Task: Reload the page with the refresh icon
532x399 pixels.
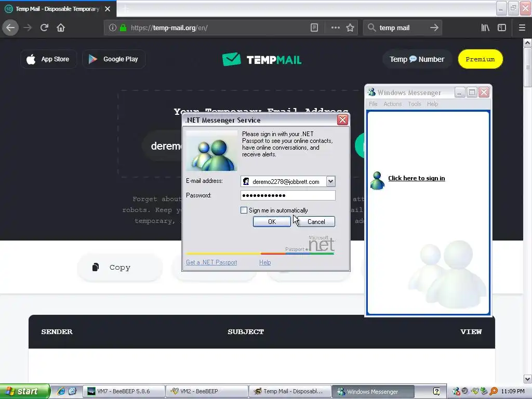Action: pyautogui.click(x=44, y=28)
